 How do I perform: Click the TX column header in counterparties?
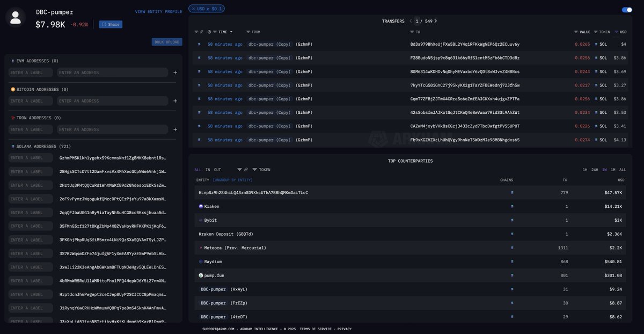pos(565,180)
